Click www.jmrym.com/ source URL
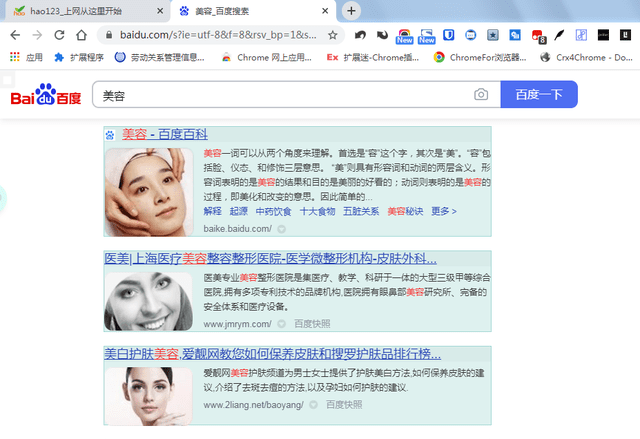640x439 pixels. click(x=237, y=324)
